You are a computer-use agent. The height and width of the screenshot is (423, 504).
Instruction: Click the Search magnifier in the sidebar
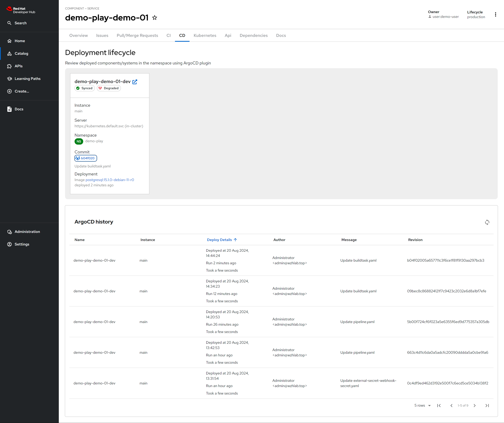pyautogui.click(x=9, y=23)
